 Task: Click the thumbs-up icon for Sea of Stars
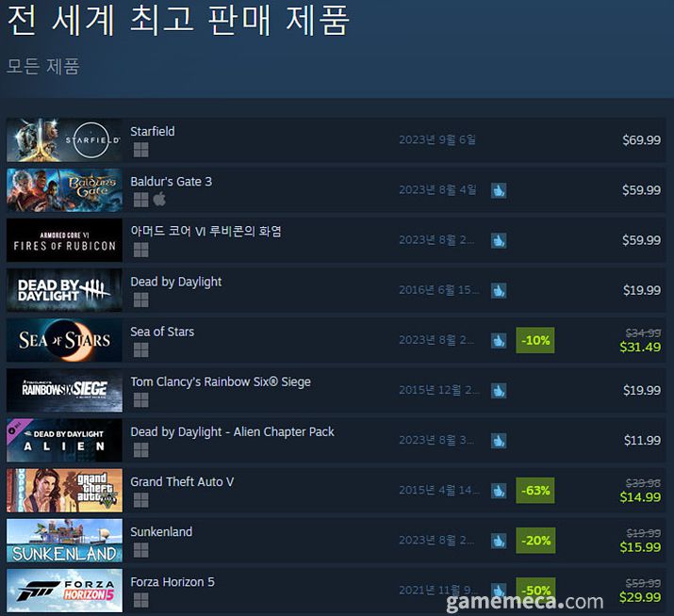click(x=499, y=341)
